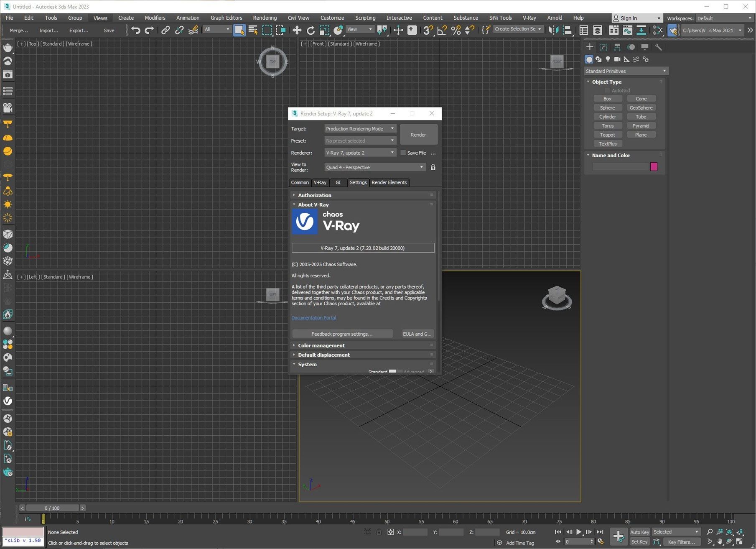The width and height of the screenshot is (756, 549).
Task: Click the magenta object color swatch
Action: tap(654, 167)
